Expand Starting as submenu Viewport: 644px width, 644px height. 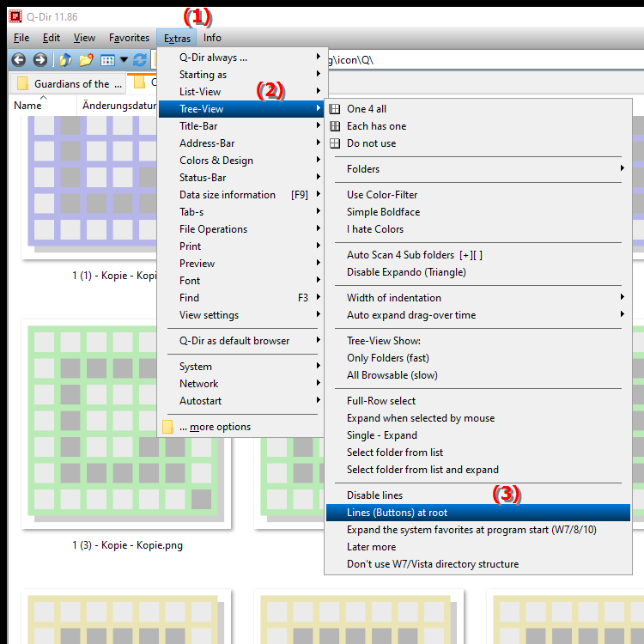(241, 75)
